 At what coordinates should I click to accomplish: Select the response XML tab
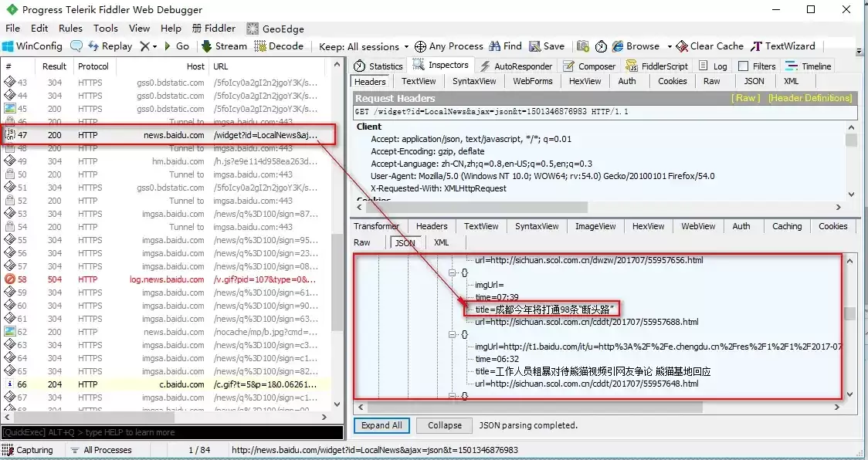coord(441,242)
